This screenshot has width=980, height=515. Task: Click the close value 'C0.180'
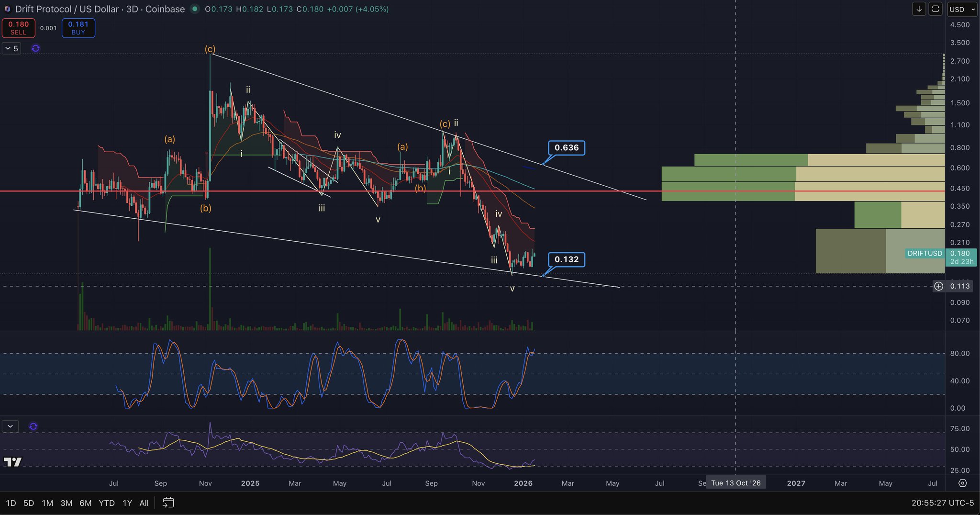click(310, 9)
